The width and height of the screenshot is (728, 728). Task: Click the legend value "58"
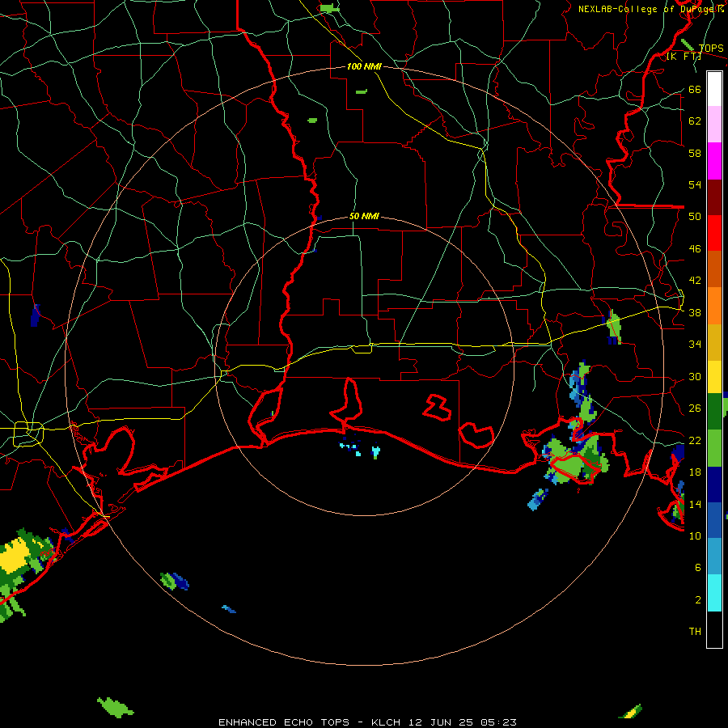pos(695,153)
